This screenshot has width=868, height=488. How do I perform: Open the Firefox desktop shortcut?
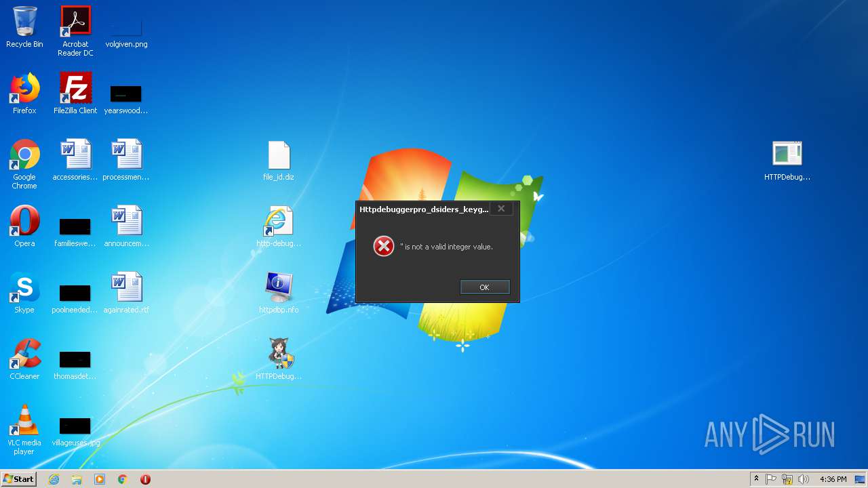coord(24,94)
